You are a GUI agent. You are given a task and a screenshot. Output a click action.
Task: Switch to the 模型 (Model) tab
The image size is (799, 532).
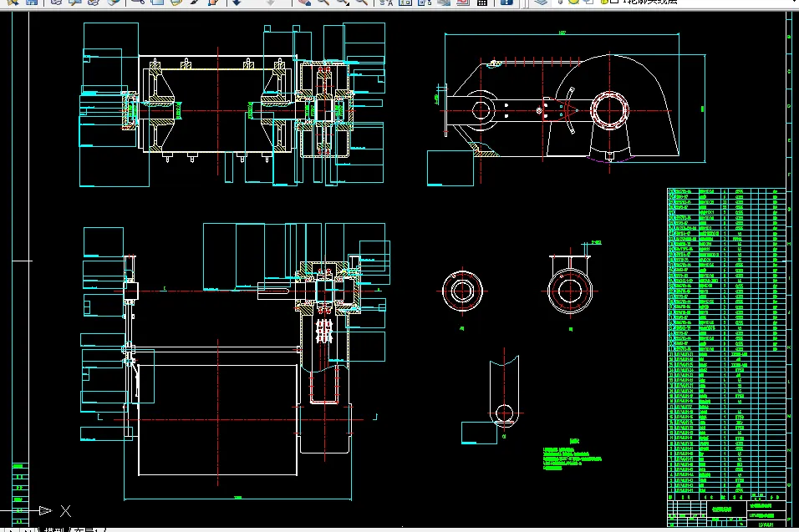pyautogui.click(x=53, y=529)
